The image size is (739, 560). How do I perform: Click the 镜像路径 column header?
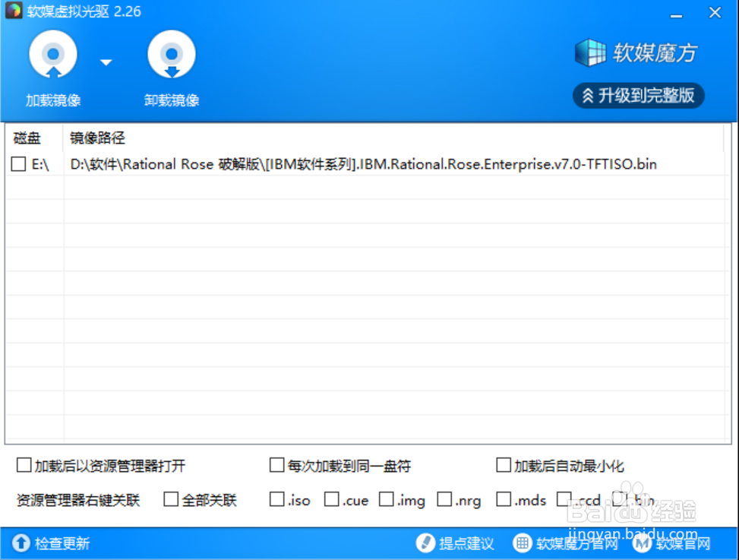(97, 138)
